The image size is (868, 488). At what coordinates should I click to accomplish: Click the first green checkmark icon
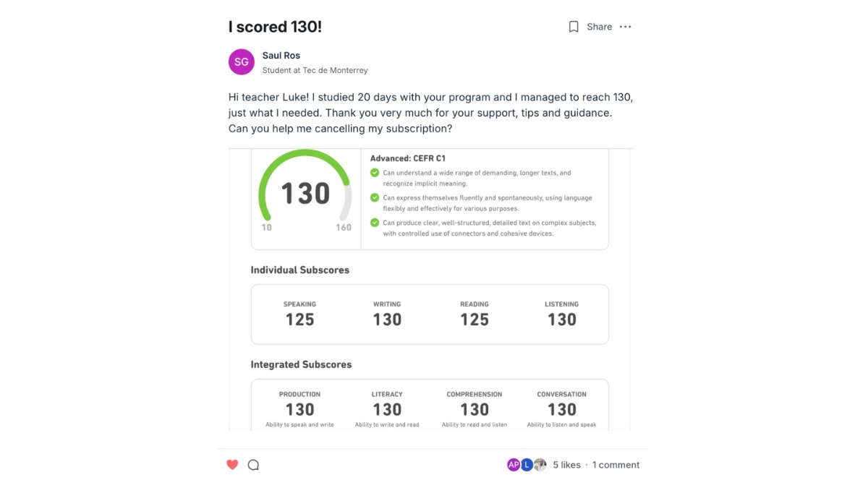point(375,173)
